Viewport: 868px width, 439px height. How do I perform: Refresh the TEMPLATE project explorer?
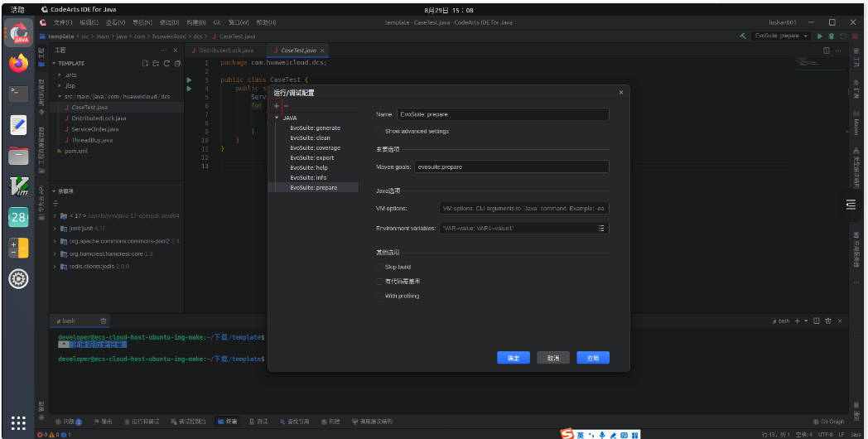coord(166,63)
